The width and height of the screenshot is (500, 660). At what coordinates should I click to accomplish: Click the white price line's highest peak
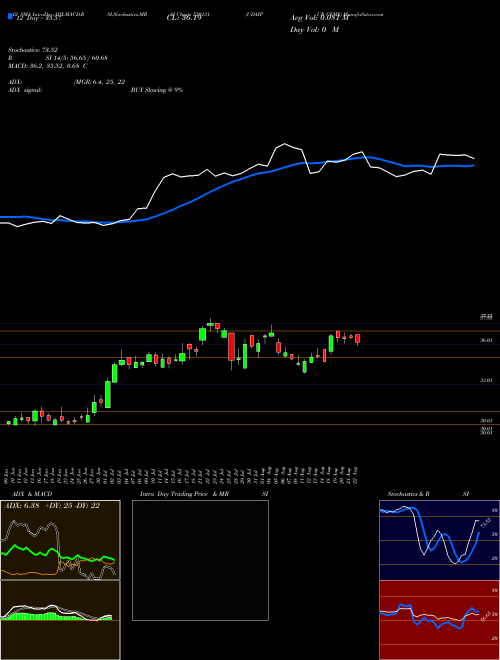click(285, 144)
